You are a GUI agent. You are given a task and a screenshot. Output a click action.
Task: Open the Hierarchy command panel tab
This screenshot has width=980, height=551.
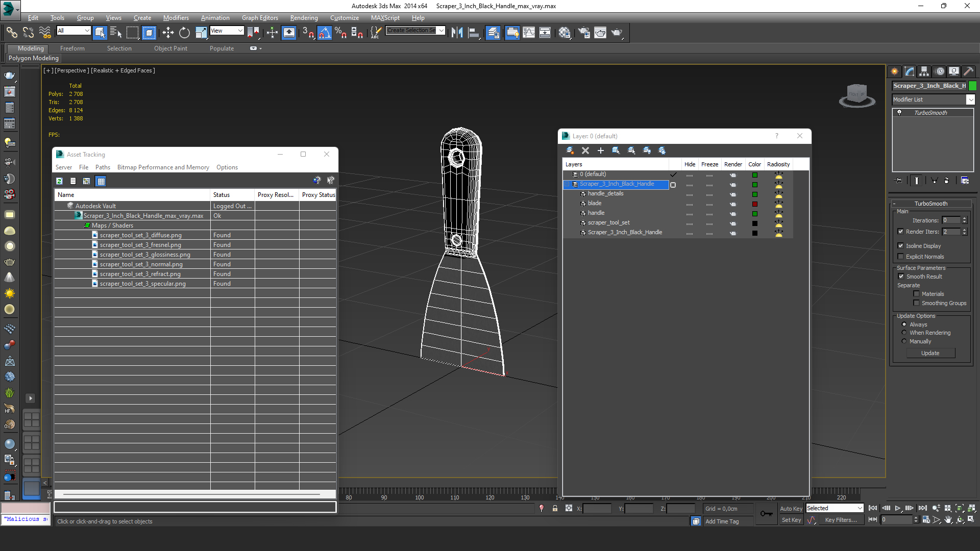point(924,71)
